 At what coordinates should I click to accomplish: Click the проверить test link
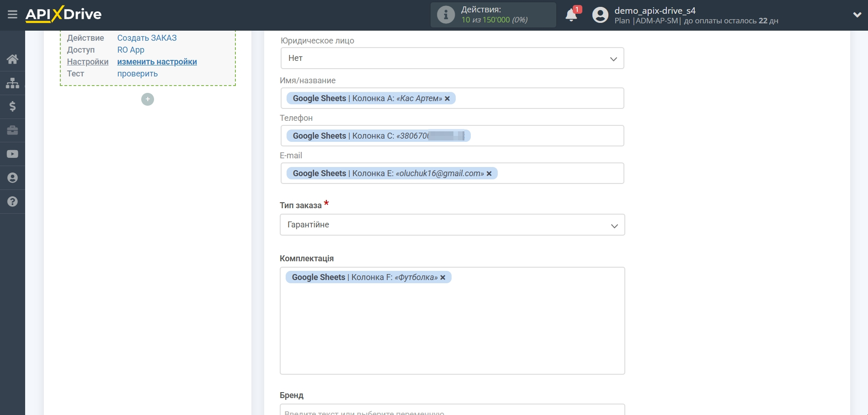[x=137, y=74]
